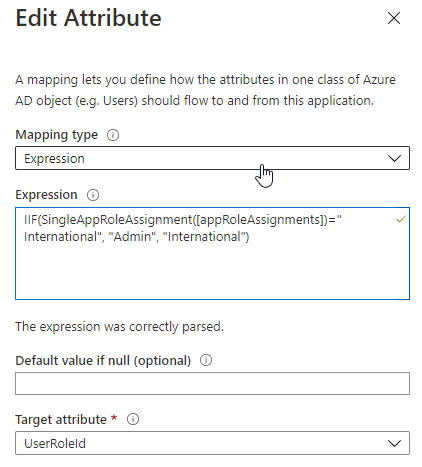The image size is (422, 467).
Task: Click the Default value if null input box
Action: 212,383
